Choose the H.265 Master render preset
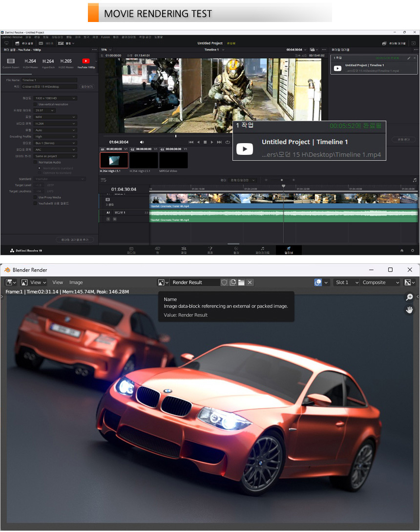Image resolution: width=420 pixels, height=532 pixels. [x=65, y=63]
